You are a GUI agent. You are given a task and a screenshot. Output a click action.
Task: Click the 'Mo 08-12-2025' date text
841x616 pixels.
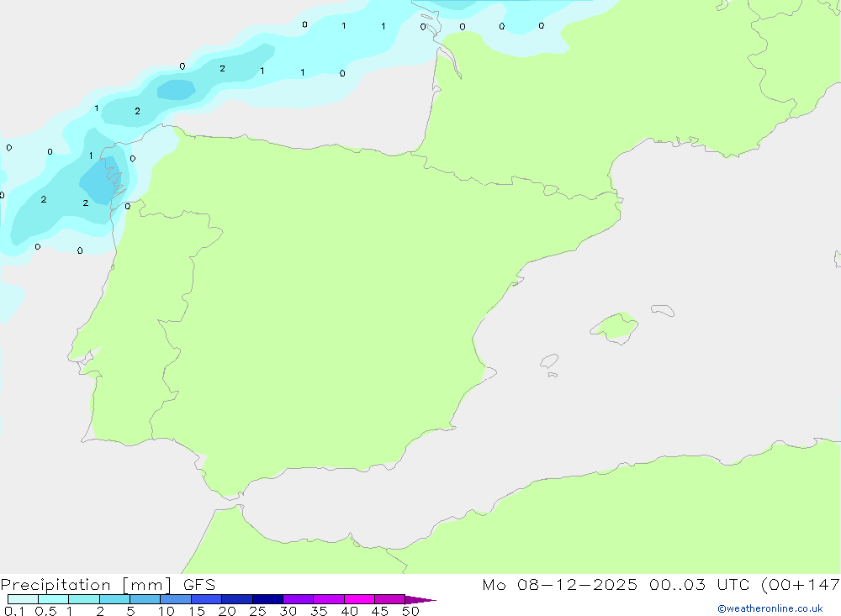tap(559, 584)
